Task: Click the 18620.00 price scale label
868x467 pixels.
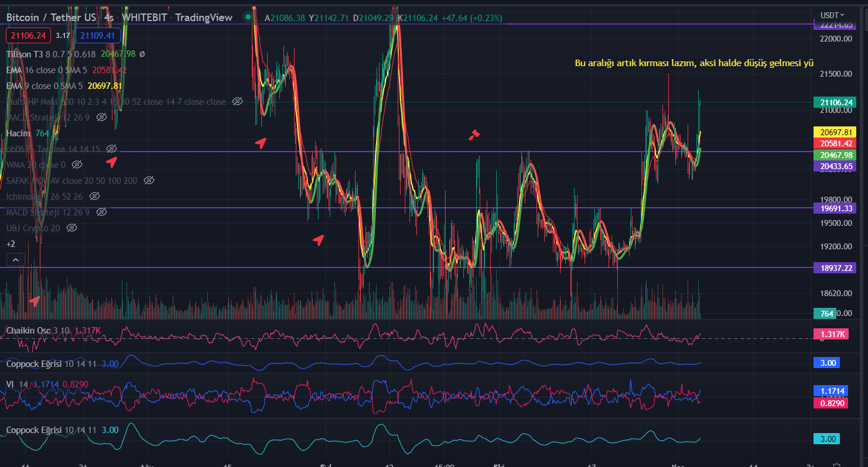Action: (x=836, y=293)
